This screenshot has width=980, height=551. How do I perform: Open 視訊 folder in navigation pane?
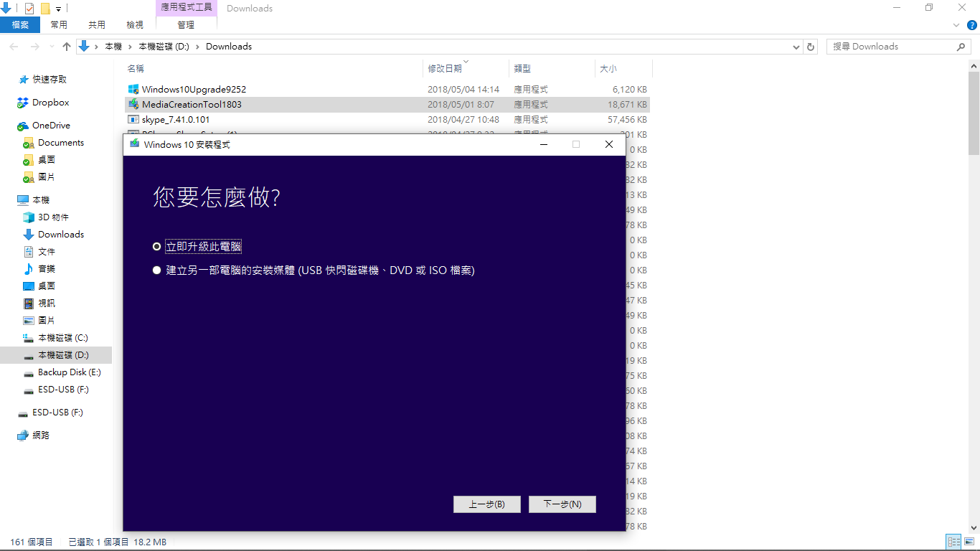tap(39, 303)
